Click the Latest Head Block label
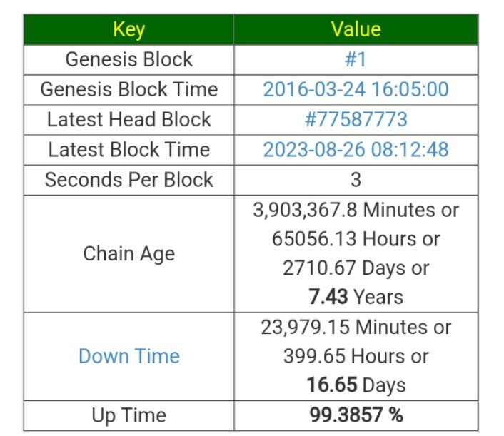504x436 pixels. point(128,119)
